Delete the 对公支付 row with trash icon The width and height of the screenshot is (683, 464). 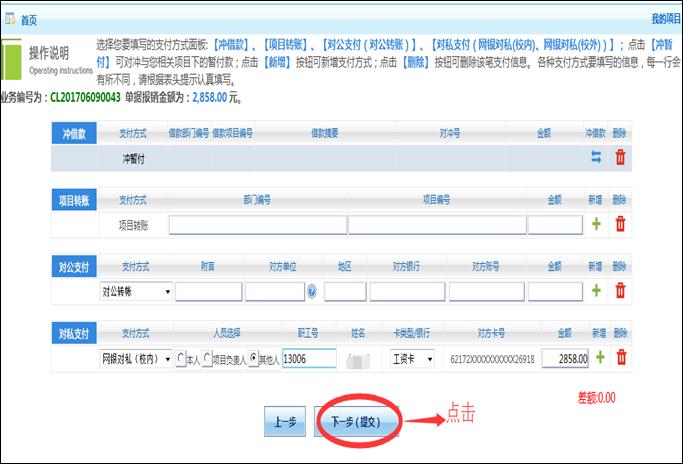620,290
